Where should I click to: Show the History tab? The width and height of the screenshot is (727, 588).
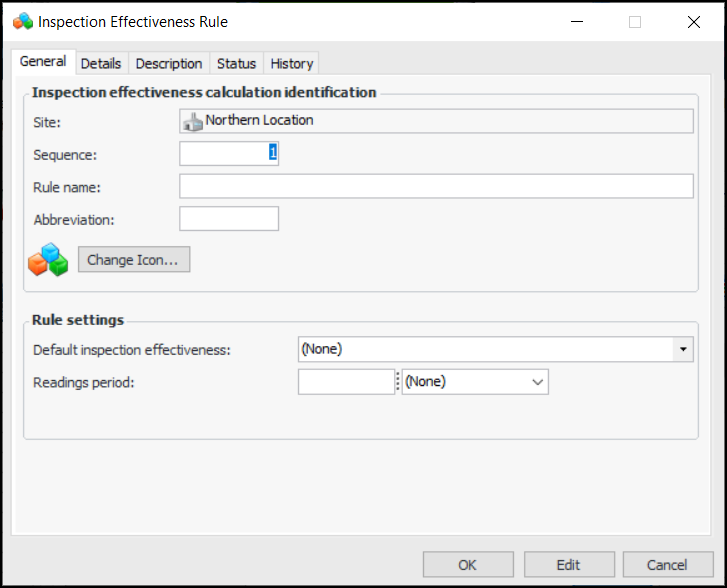[x=292, y=63]
